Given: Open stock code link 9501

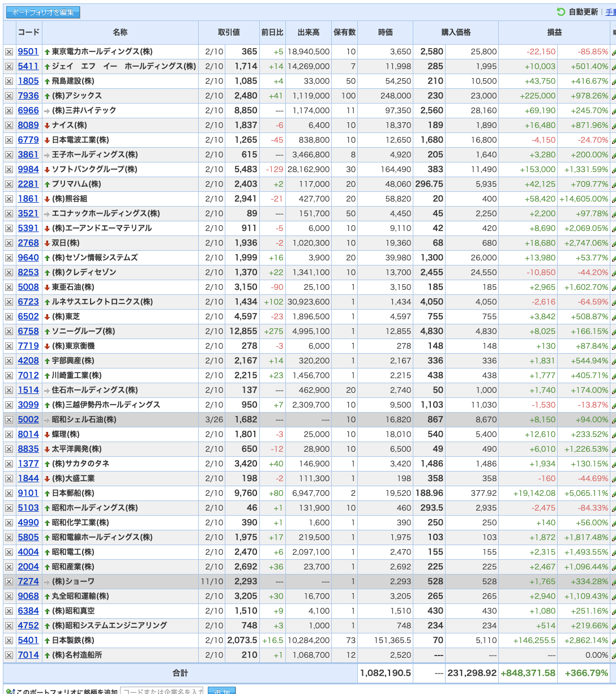Looking at the screenshot, I should point(28,52).
